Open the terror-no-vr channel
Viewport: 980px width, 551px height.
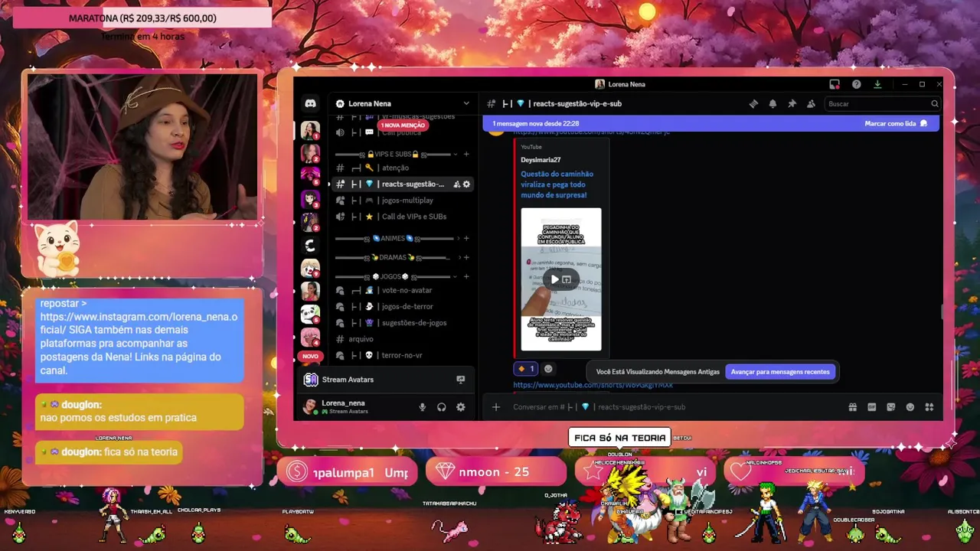coord(403,355)
